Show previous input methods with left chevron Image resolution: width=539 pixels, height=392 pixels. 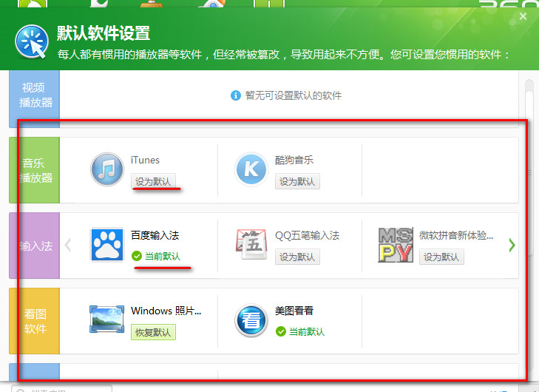point(68,245)
